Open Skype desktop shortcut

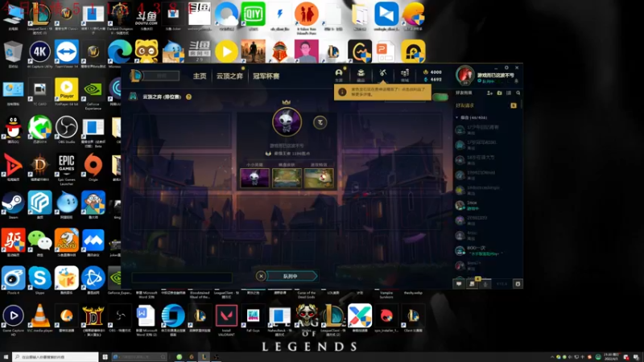[39, 280]
